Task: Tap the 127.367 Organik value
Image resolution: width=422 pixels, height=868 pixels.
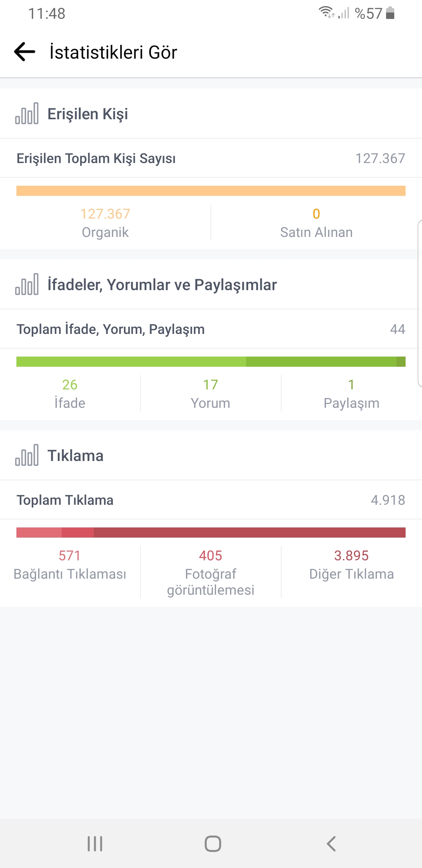Action: click(105, 222)
